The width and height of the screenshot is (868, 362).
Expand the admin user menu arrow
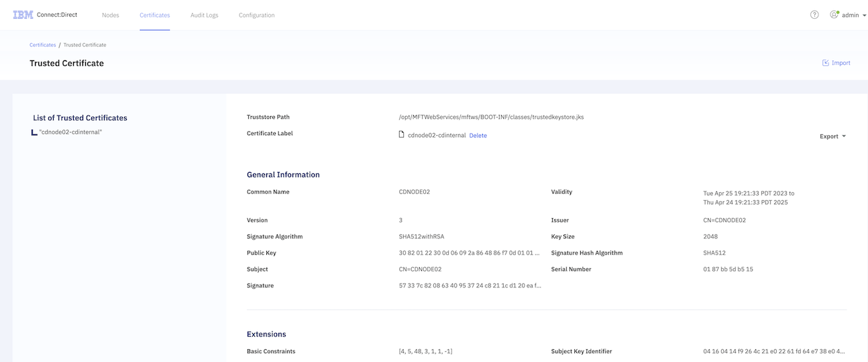tap(864, 15)
